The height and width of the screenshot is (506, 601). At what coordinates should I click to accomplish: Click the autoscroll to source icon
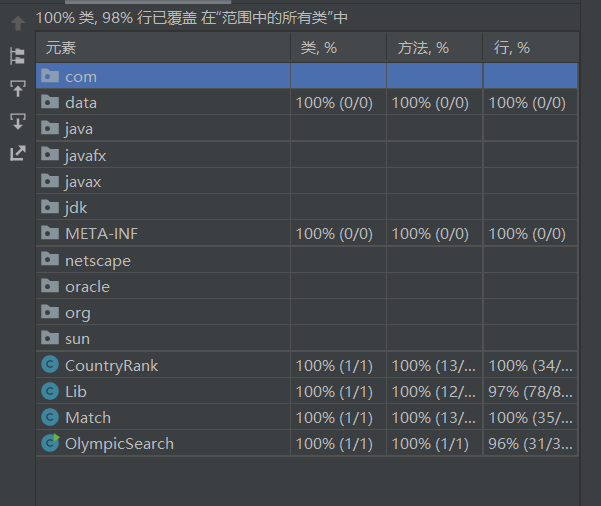tap(18, 89)
